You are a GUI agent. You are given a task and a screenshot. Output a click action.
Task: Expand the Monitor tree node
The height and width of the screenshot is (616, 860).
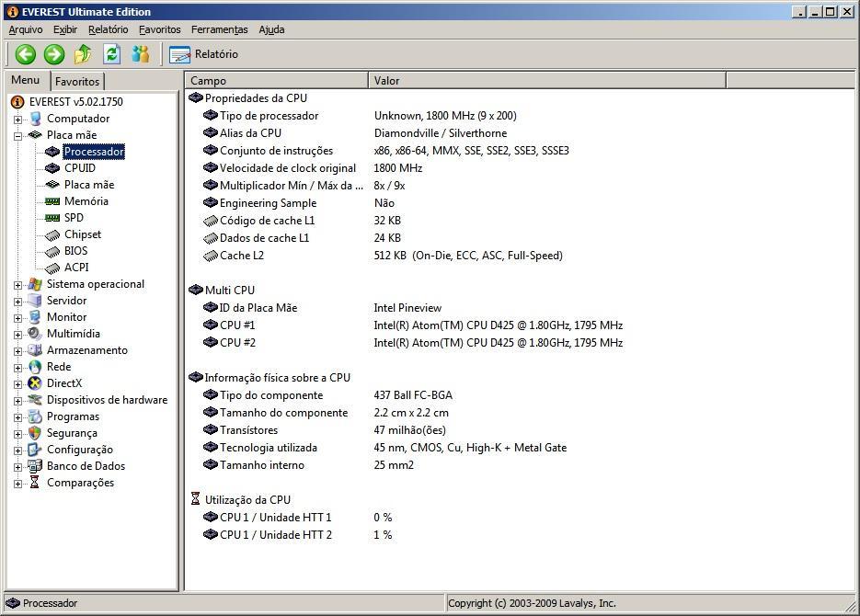pos(18,318)
